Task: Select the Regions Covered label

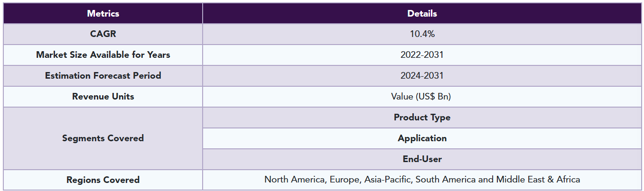Action: (103, 180)
